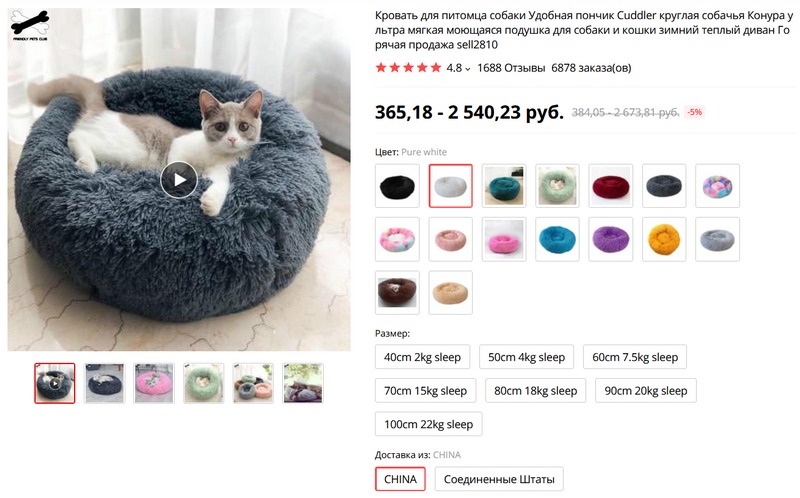Image resolution: width=800 pixels, height=498 pixels.
Task: Select the yellow bed color option
Action: 664,239
